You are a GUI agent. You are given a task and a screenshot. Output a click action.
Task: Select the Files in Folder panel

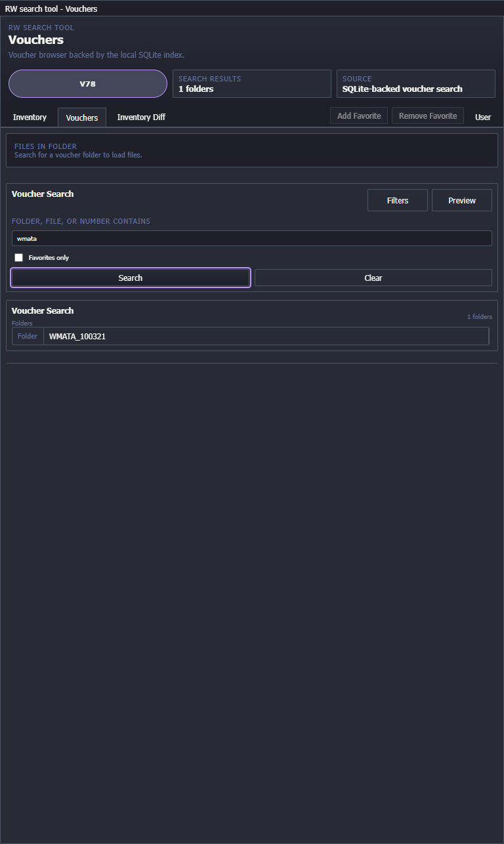coord(251,150)
